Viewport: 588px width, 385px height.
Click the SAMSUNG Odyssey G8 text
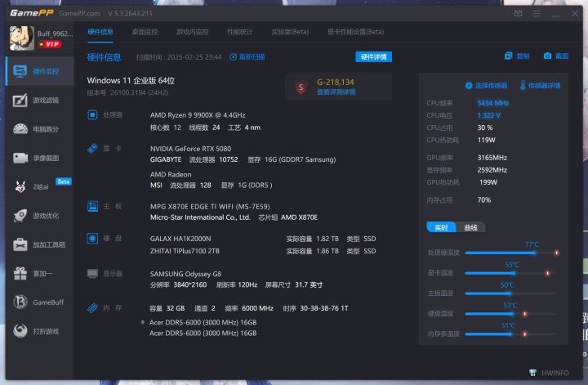(185, 274)
